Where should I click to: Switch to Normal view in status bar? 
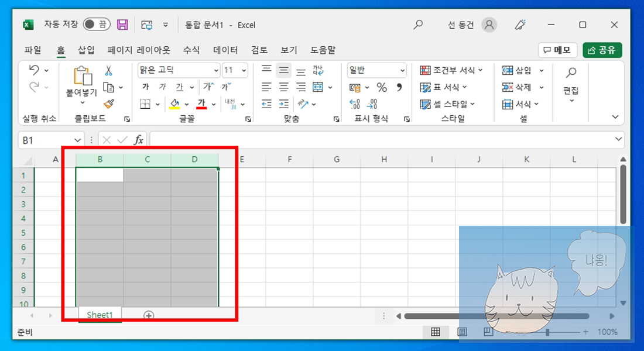[436, 332]
